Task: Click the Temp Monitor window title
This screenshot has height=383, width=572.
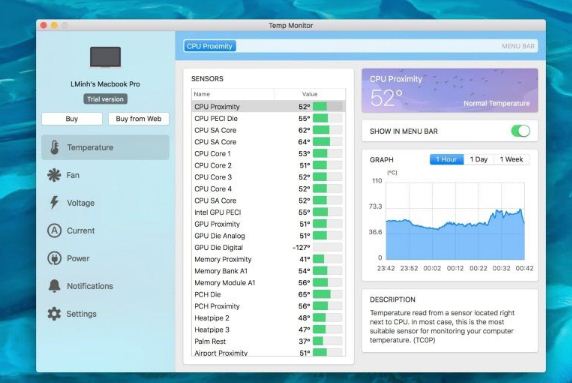Action: [x=291, y=25]
